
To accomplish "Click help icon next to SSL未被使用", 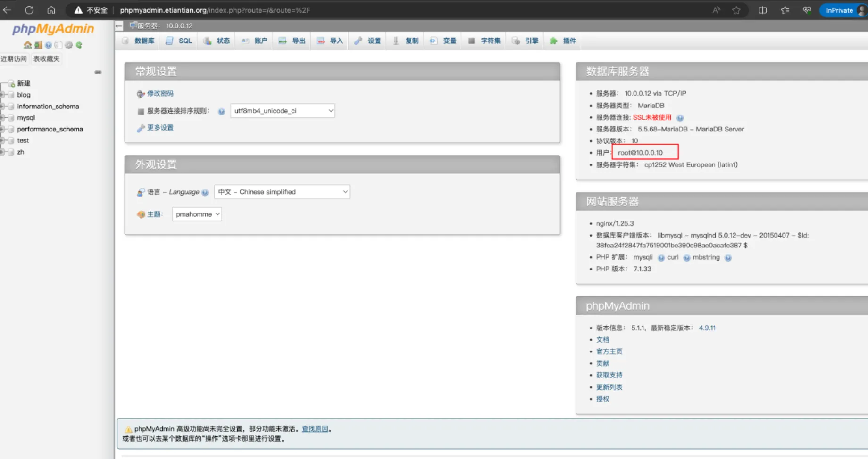I will pos(680,118).
